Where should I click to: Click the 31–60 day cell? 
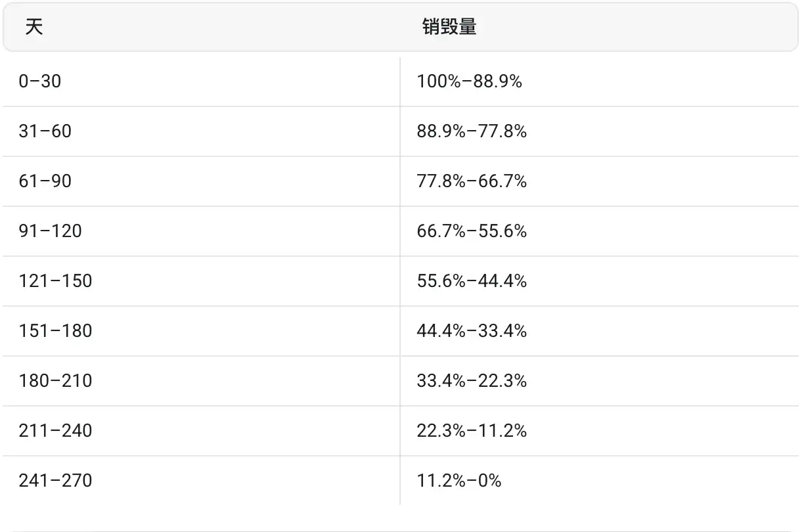[x=45, y=131]
